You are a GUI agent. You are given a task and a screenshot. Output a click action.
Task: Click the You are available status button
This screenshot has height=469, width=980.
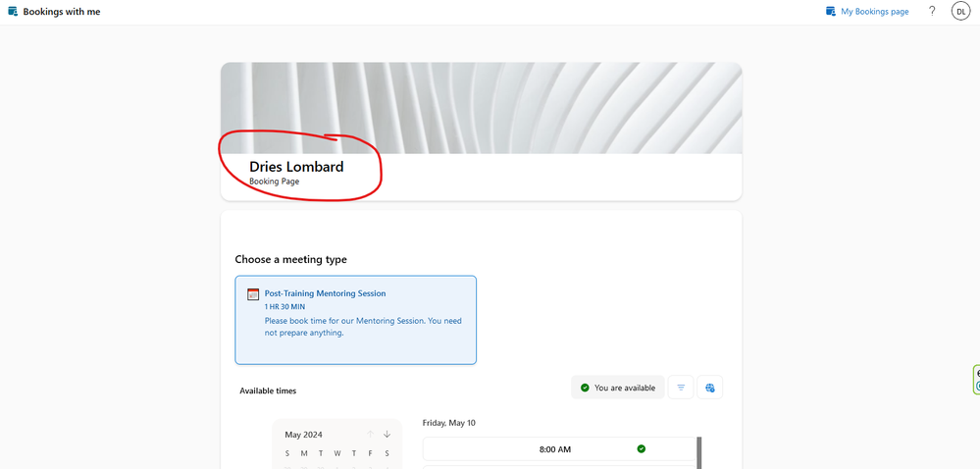(x=617, y=388)
